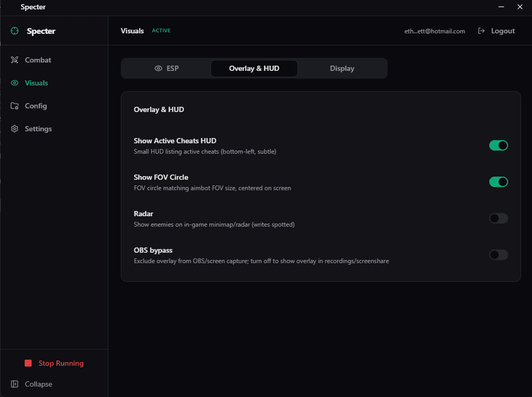
Task: Disable the Show Active Cheats HUD toggle
Action: (498, 145)
